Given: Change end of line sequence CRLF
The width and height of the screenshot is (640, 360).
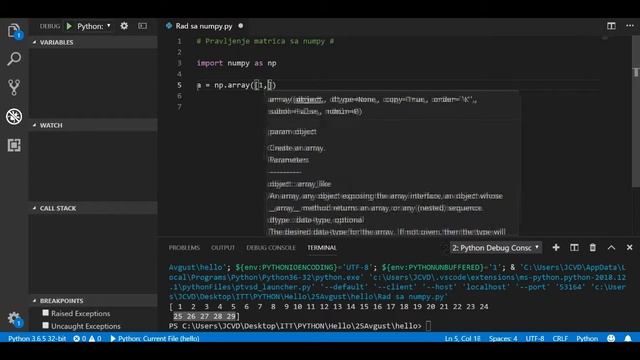Looking at the screenshot, I should click(x=560, y=338).
